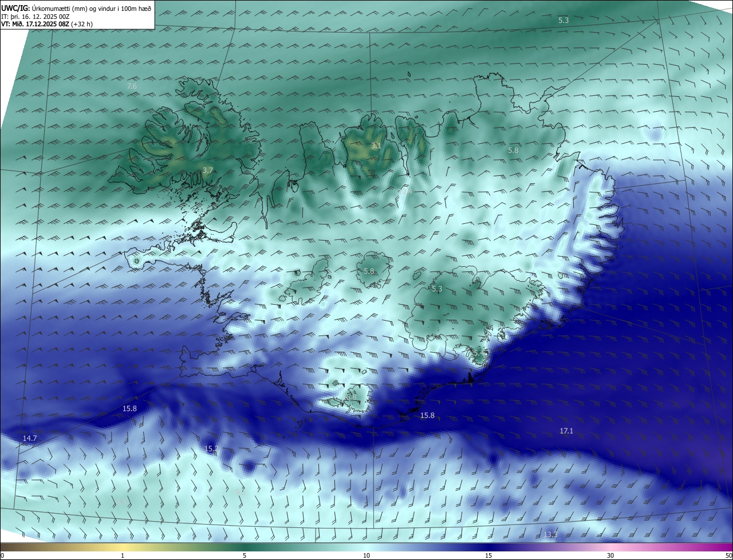Click the colour bar tick label 10
Viewport: 733px width, 560px height.
pos(366,555)
